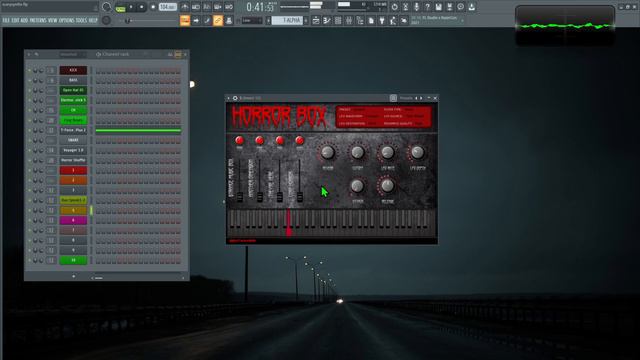Open the OPTIONS menu

click(x=67, y=20)
